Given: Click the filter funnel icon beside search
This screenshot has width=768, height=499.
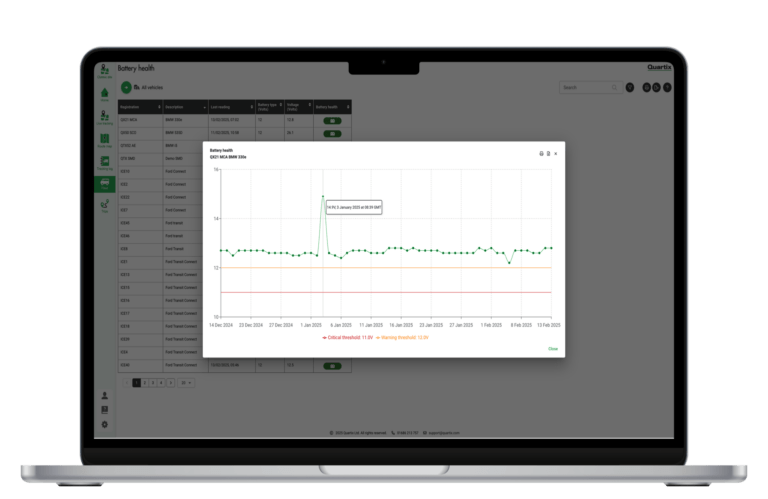Looking at the screenshot, I should click(x=630, y=87).
